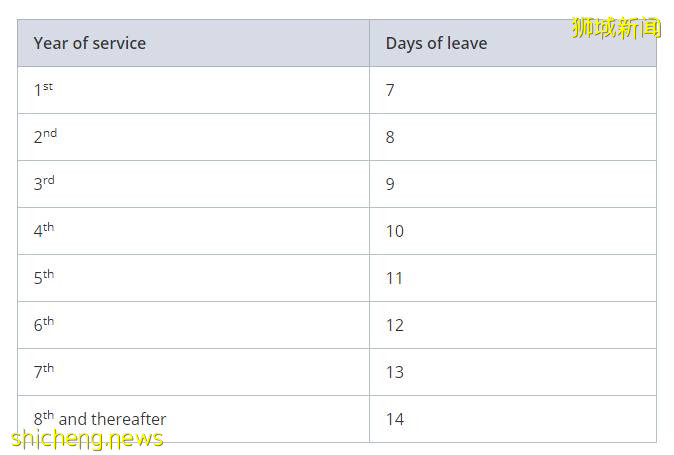Select the 2nd year of service cell
The width and height of the screenshot is (674, 455).
point(45,137)
